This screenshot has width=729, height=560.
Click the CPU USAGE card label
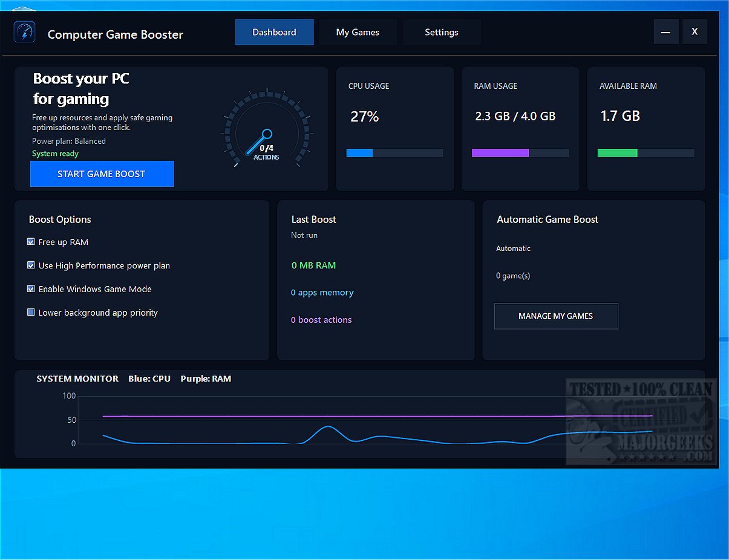click(x=369, y=86)
